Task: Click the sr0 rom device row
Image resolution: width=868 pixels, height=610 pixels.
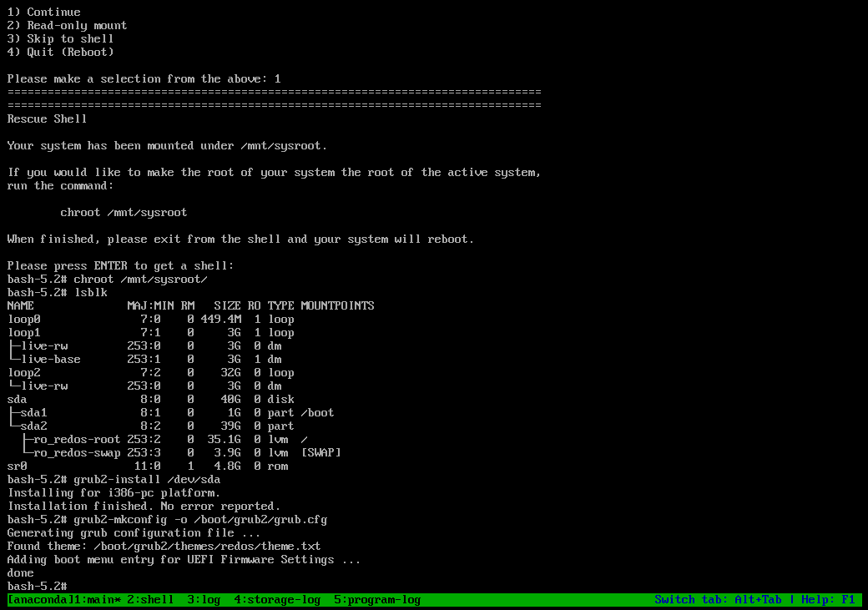Action: [17, 466]
